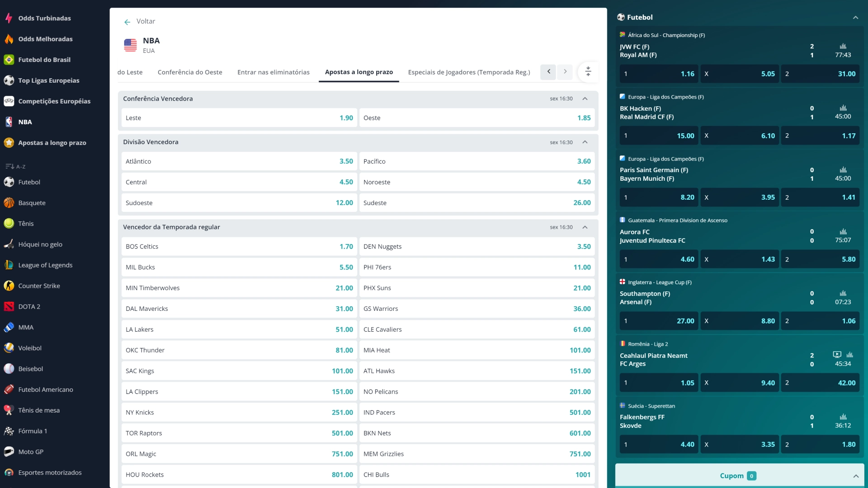Switch to Conferência do Oeste tab
The width and height of the screenshot is (868, 488).
(190, 72)
